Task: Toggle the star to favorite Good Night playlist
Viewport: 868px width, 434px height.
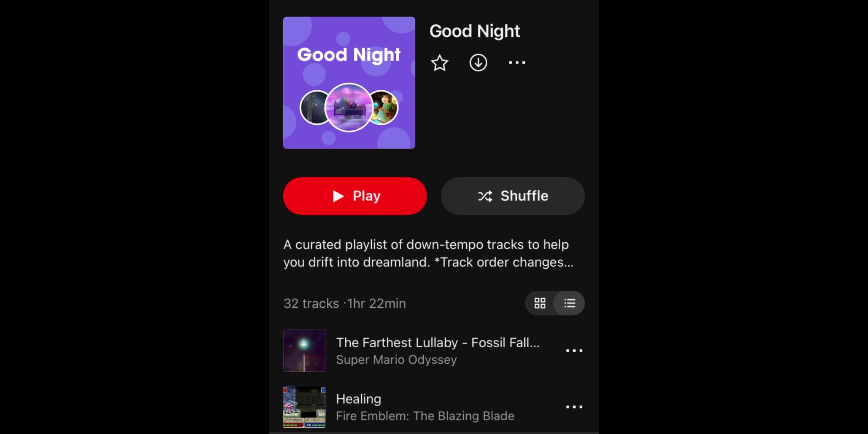Action: pyautogui.click(x=440, y=63)
